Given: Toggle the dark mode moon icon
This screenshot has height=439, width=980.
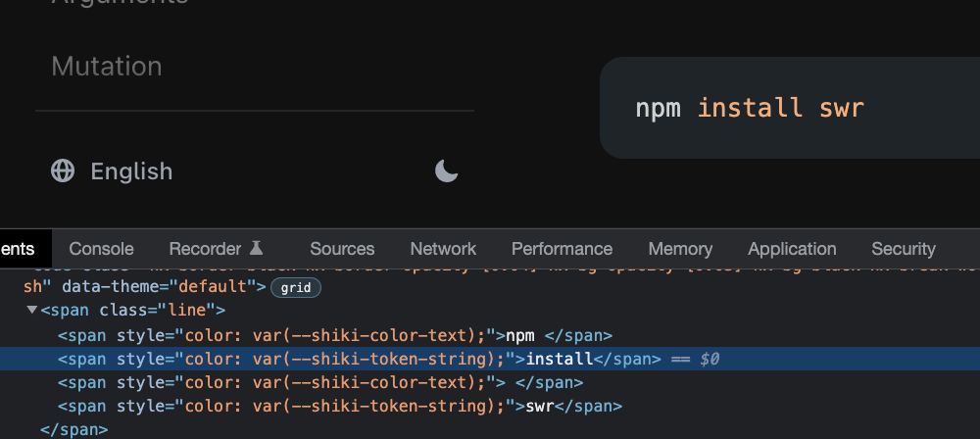Looking at the screenshot, I should point(446,171).
